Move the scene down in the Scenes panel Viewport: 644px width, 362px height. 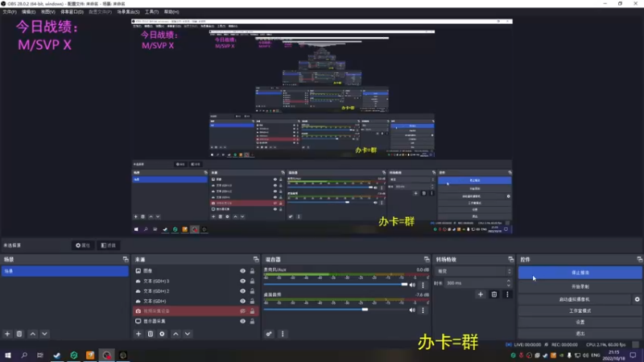(x=44, y=334)
